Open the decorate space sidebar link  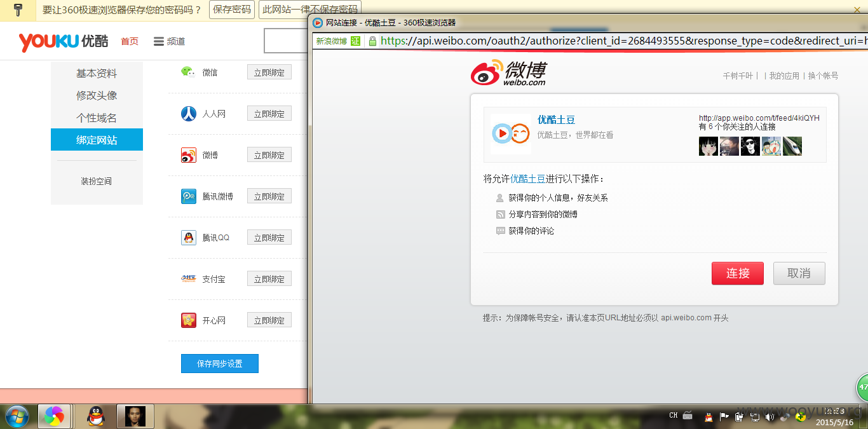97,181
